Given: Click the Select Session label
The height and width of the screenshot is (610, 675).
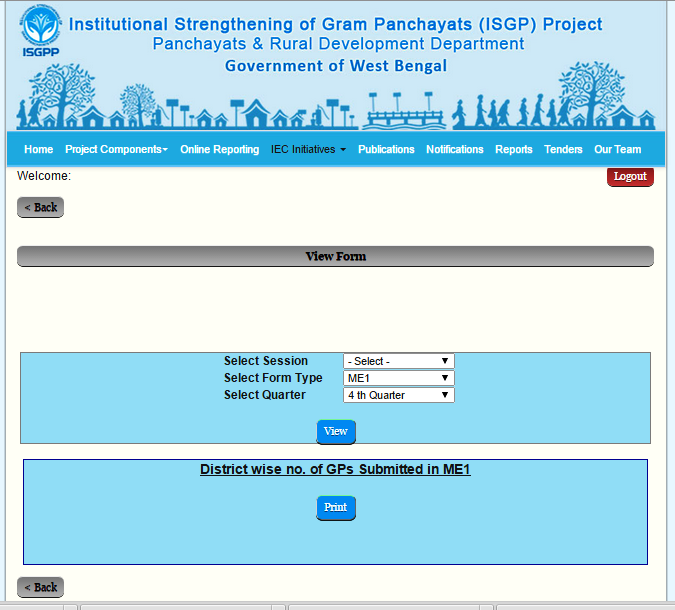Looking at the screenshot, I should pyautogui.click(x=266, y=361).
